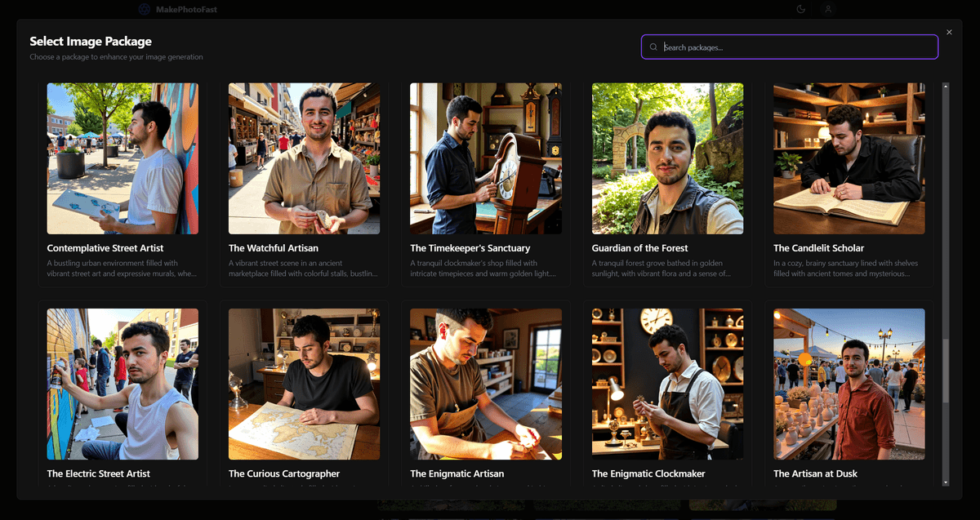This screenshot has height=520, width=980.
Task: Click the Search packages input field
Action: pyautogui.click(x=790, y=47)
